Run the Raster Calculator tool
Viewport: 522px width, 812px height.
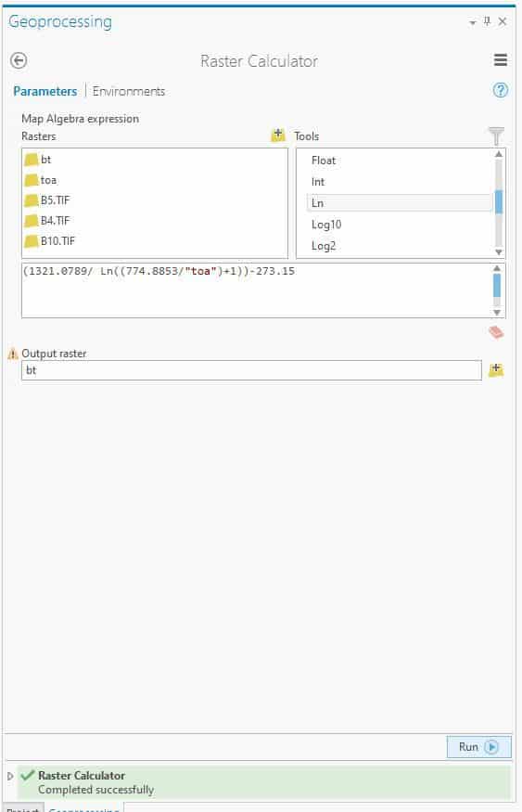(x=479, y=747)
